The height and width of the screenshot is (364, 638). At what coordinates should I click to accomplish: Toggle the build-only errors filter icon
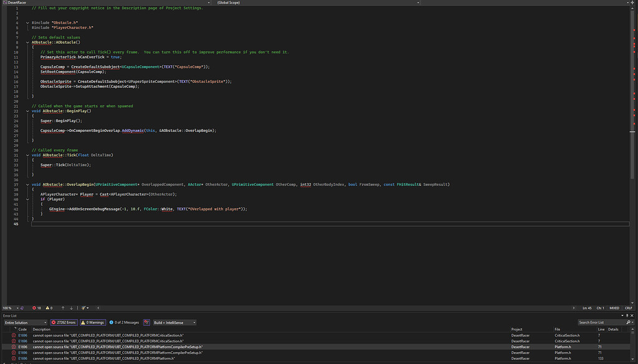146,322
